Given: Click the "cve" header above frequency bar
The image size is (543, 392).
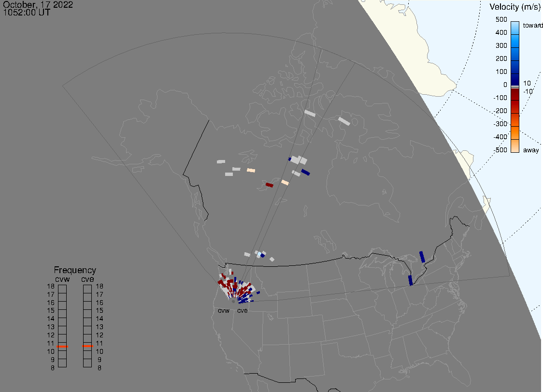Looking at the screenshot, I should click(87, 279).
